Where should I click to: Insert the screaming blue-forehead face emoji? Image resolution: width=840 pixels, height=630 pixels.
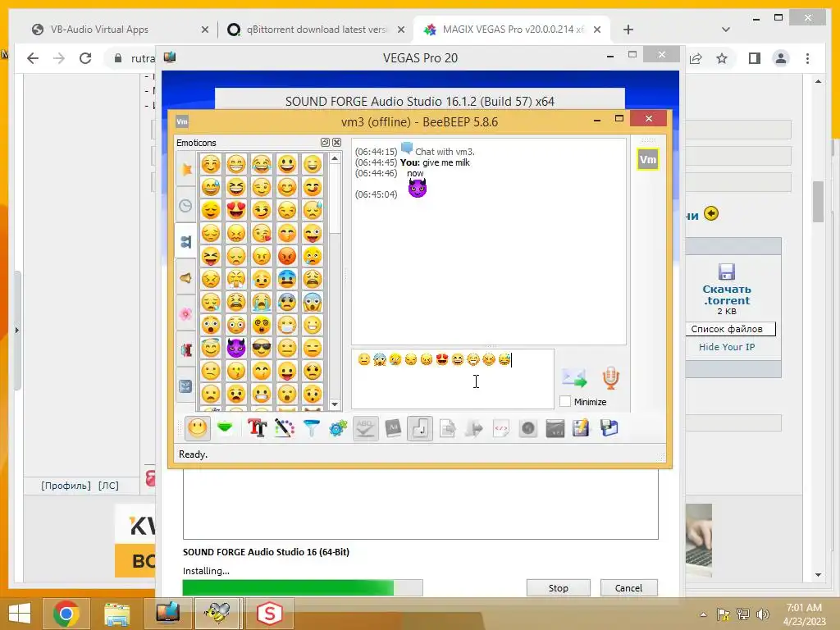313,302
